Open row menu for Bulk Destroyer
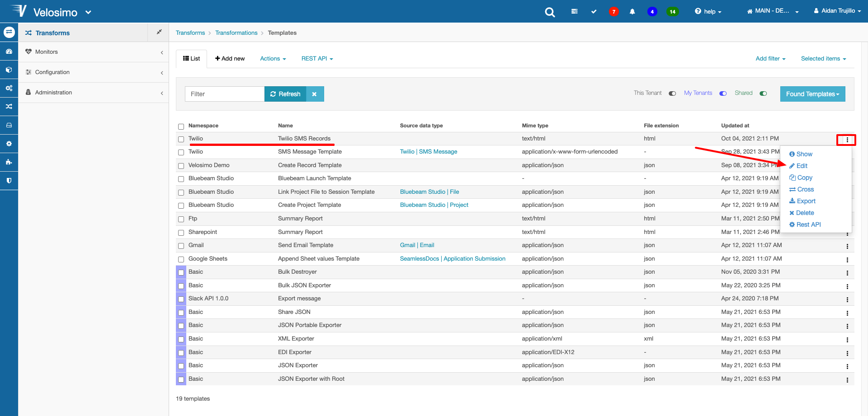Screen dimensions: 868x416 click(847, 273)
